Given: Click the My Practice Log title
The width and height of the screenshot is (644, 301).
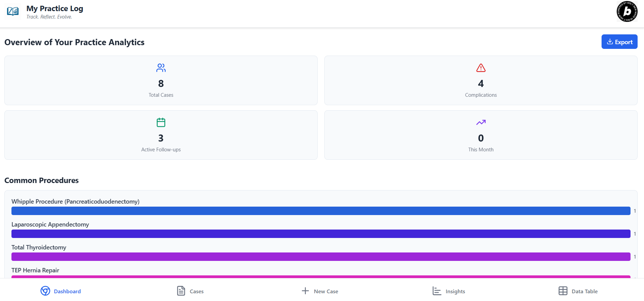Looking at the screenshot, I should click(55, 8).
